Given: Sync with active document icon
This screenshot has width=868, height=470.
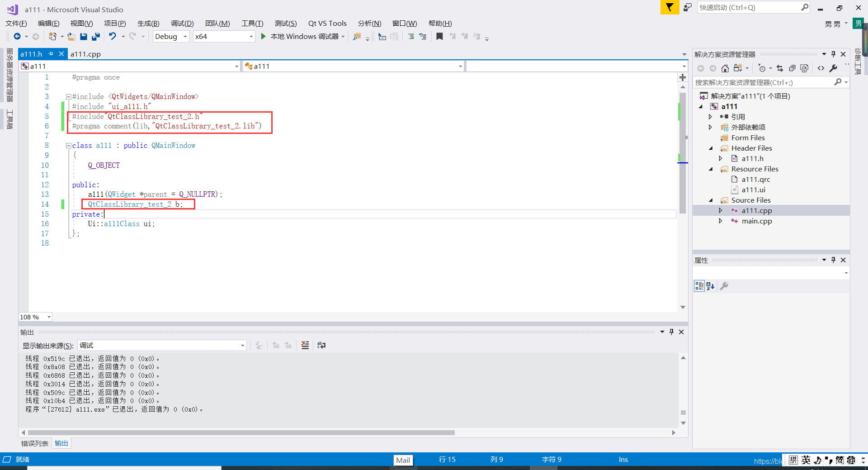Looking at the screenshot, I should point(780,68).
